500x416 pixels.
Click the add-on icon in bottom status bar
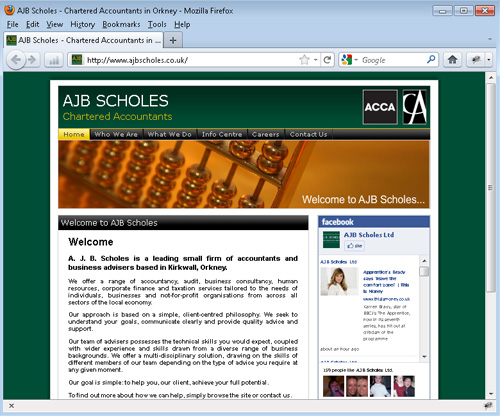point(488,405)
